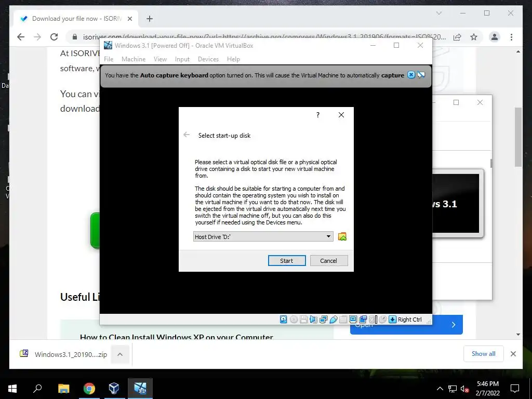Click the audio speaker icon in VirtualBox status bar
This screenshot has height=399, width=532.
coord(313,320)
